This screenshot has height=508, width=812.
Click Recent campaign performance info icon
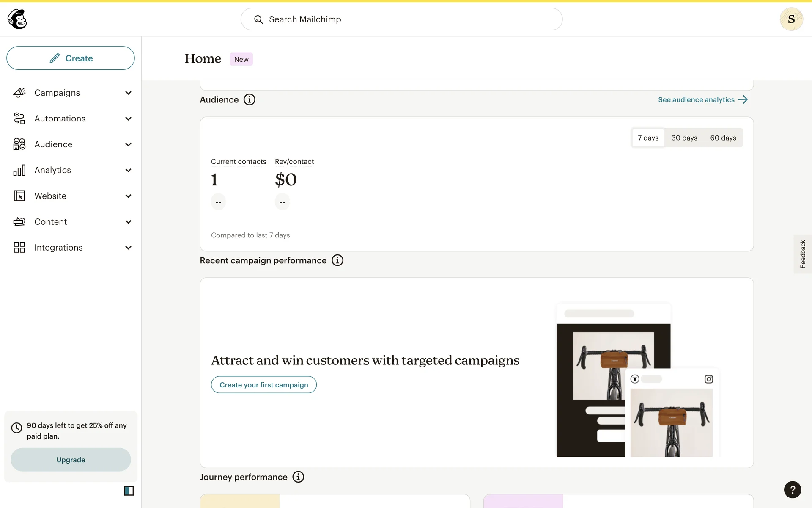pyautogui.click(x=337, y=260)
